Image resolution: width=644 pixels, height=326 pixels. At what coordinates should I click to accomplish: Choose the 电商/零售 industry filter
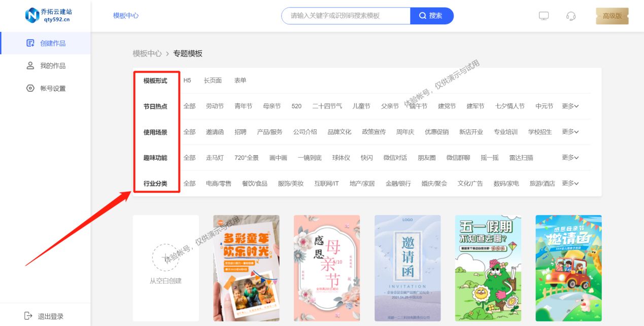click(219, 184)
